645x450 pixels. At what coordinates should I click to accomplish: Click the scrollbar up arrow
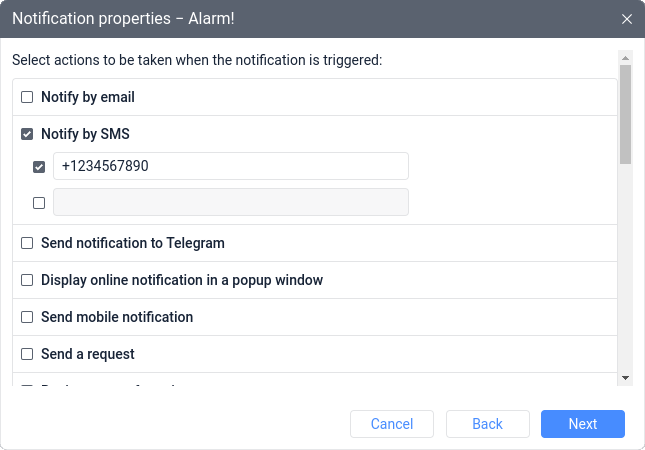pos(625,58)
